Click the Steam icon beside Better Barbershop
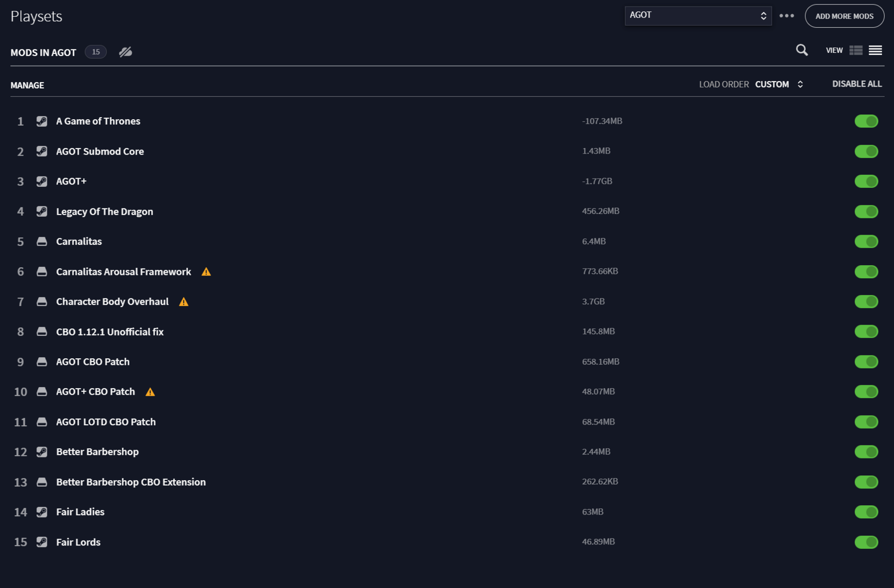Image resolution: width=894 pixels, height=588 pixels. 42,452
